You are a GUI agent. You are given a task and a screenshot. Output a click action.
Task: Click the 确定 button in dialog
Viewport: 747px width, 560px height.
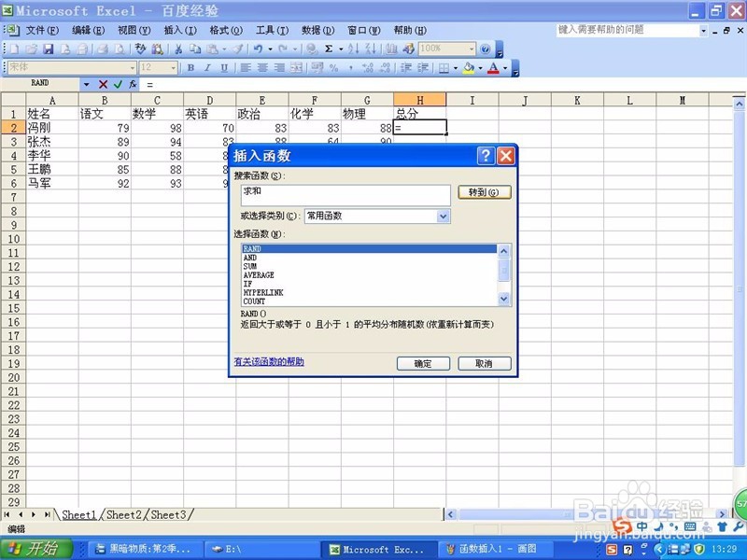423,364
